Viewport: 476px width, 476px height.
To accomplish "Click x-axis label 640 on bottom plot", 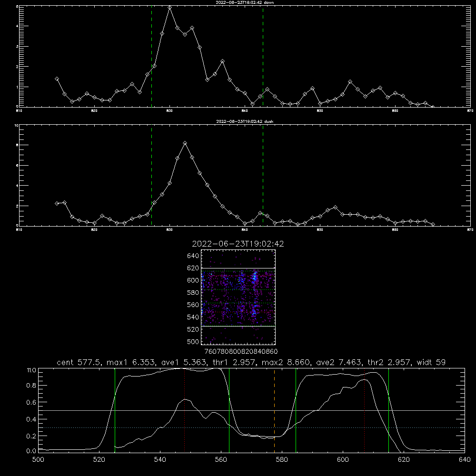I will [465, 460].
